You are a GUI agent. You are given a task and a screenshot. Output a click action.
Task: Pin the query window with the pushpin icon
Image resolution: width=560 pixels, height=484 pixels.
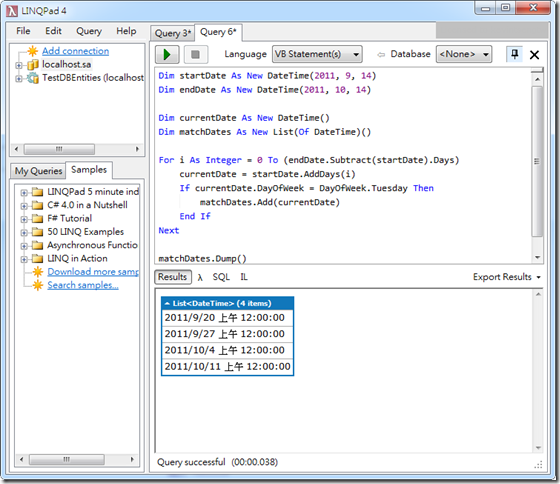[514, 54]
